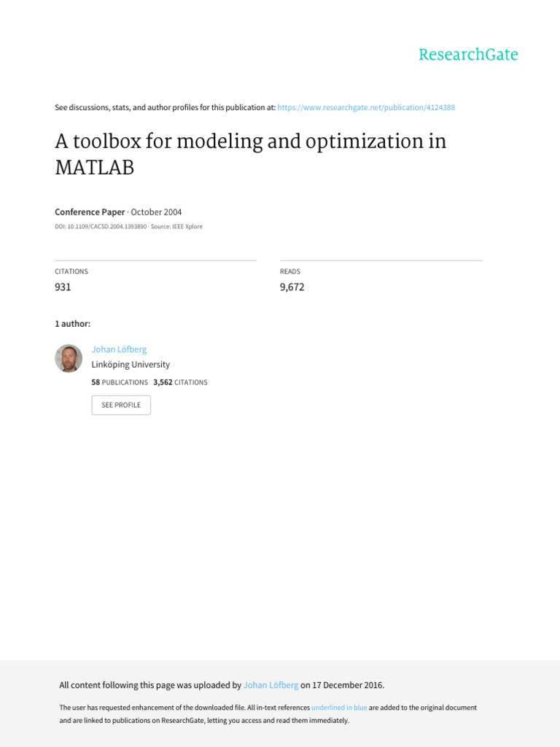Click the "1 author:" heading

click(x=73, y=323)
